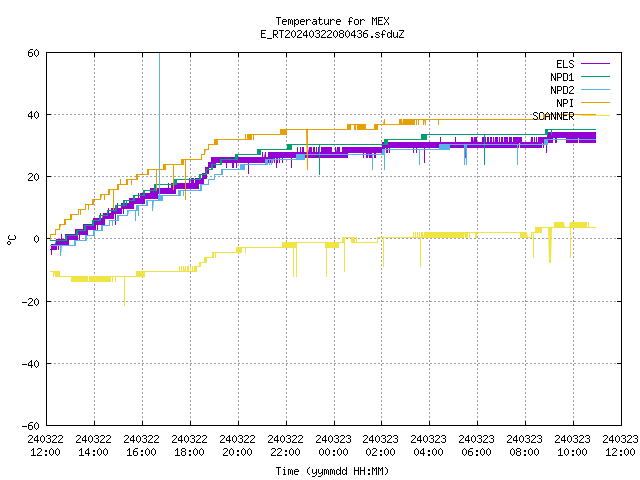Click the y-axis value 40
The height and width of the screenshot is (480, 640).
pyautogui.click(x=33, y=115)
